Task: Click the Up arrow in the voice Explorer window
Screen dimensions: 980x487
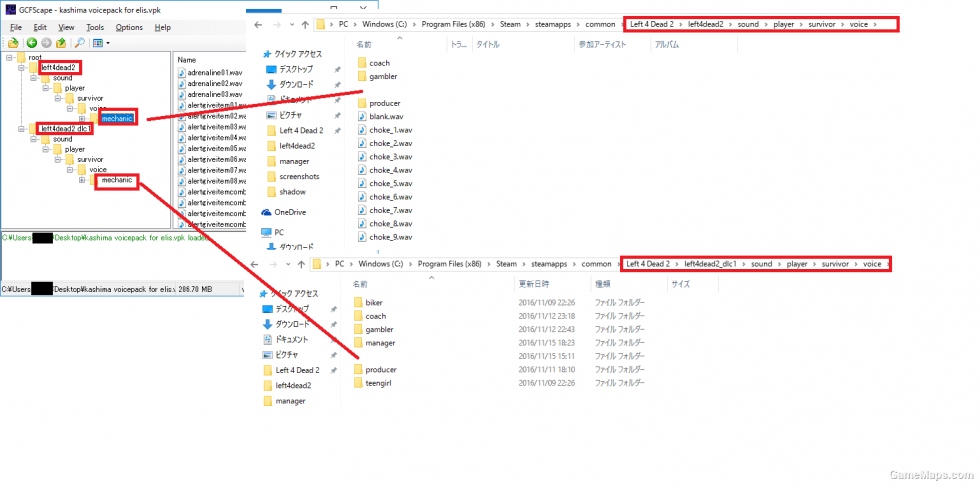Action: [x=304, y=24]
